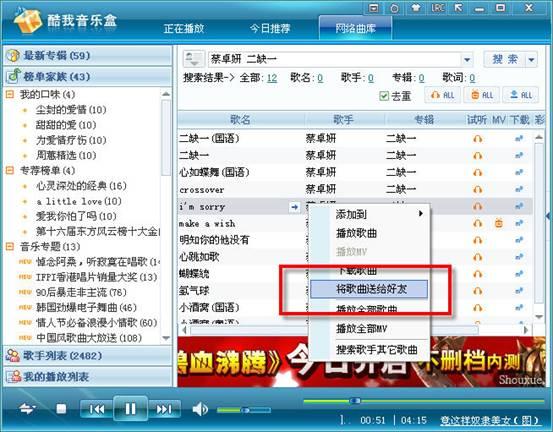Collapse the 我的口味 (4) tree node
This screenshot has width=553, height=432.
click(10, 94)
